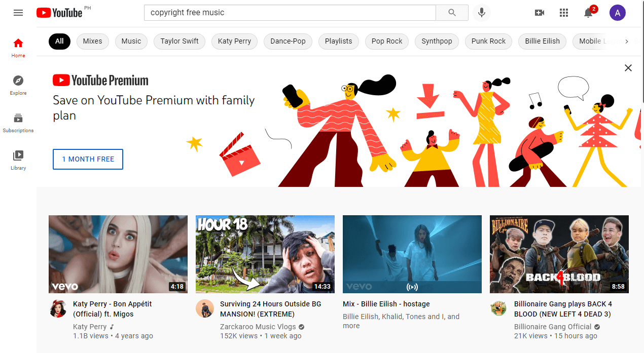644x353 pixels.
Task: Open Subscriptions in the sidebar
Action: [18, 122]
